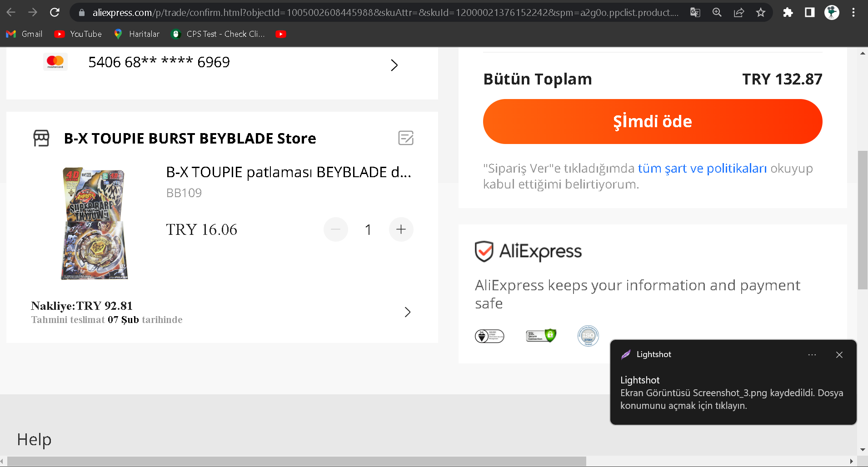Open the translate page icon
The image size is (868, 467).
click(695, 12)
